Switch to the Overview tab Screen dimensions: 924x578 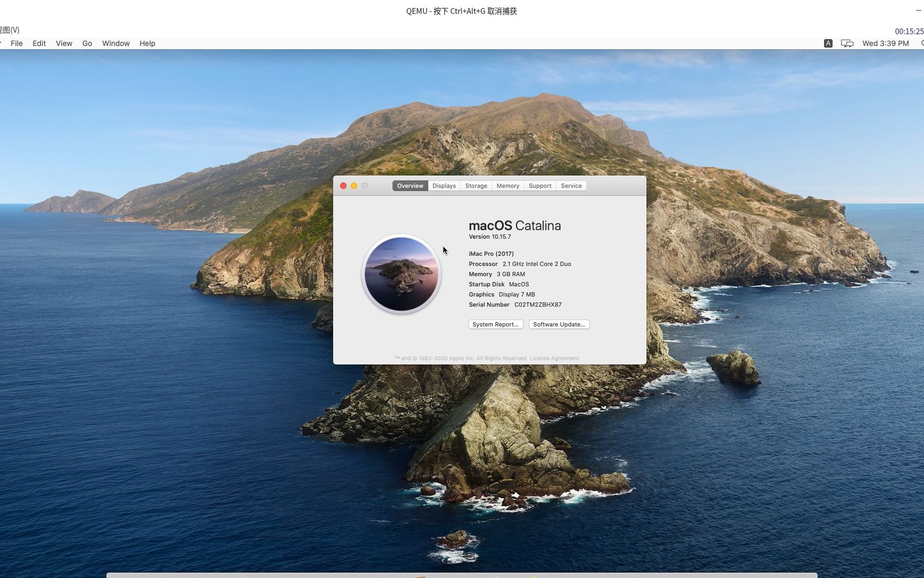click(410, 186)
